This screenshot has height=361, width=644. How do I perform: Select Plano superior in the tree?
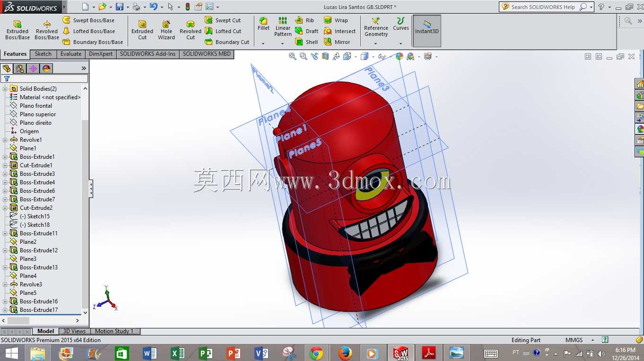pyautogui.click(x=38, y=114)
